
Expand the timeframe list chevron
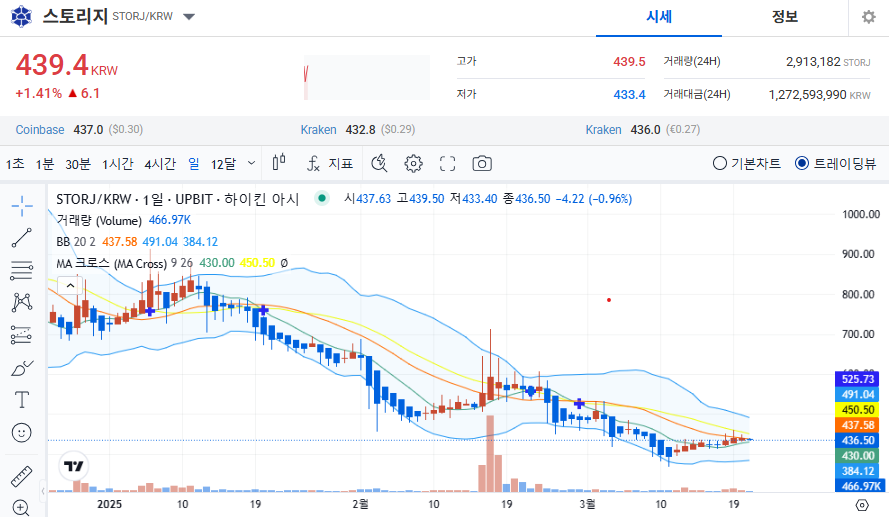coord(252,163)
